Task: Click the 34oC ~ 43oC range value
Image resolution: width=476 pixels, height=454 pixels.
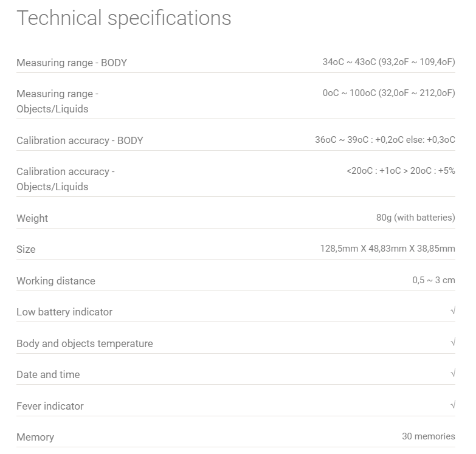Action: (388, 62)
